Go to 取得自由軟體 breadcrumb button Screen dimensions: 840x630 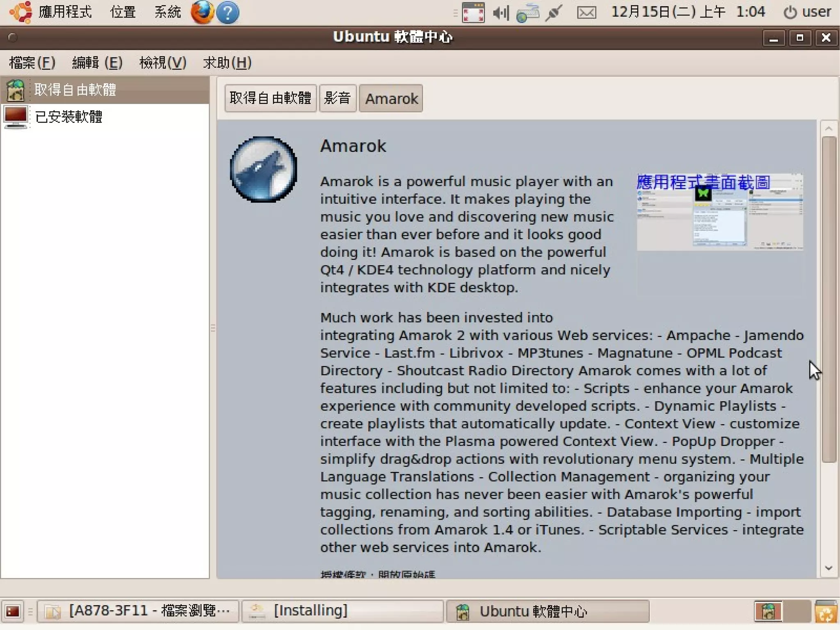tap(270, 98)
